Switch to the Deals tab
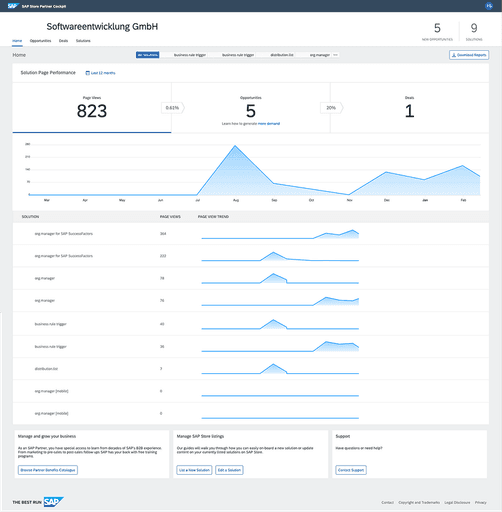This screenshot has width=502, height=512. pyautogui.click(x=63, y=41)
